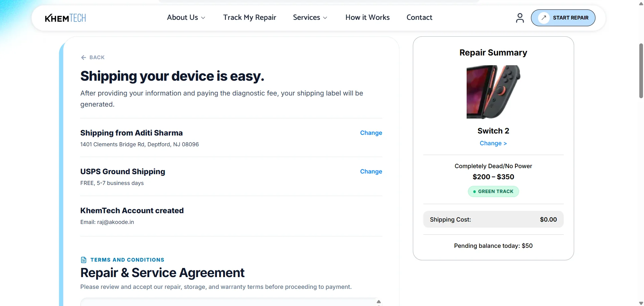This screenshot has width=644, height=306.
Task: Click the START REPAIR button
Action: pyautogui.click(x=563, y=18)
